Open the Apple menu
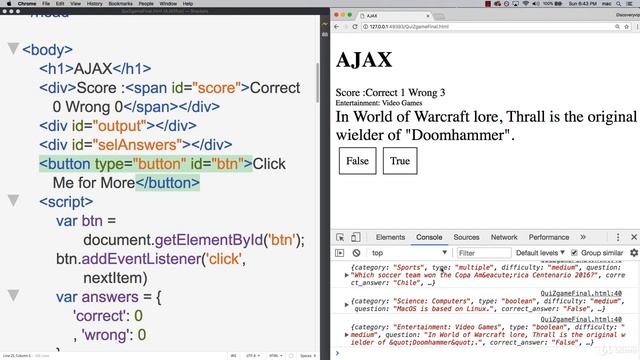The image size is (640, 360). tap(9, 4)
